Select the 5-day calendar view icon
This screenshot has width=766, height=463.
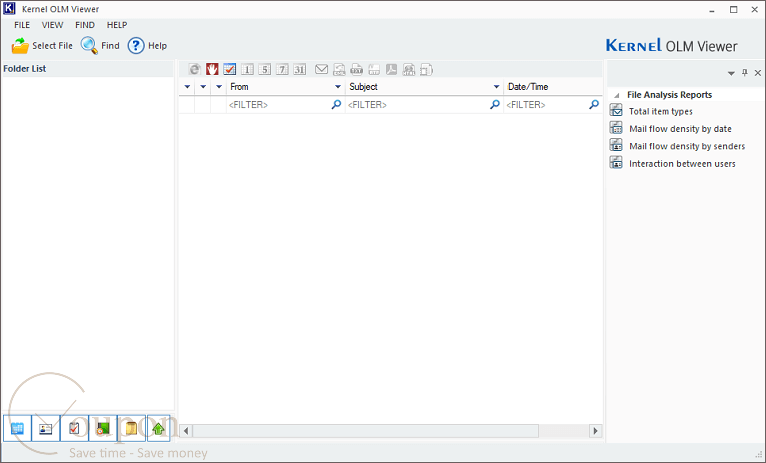click(265, 69)
